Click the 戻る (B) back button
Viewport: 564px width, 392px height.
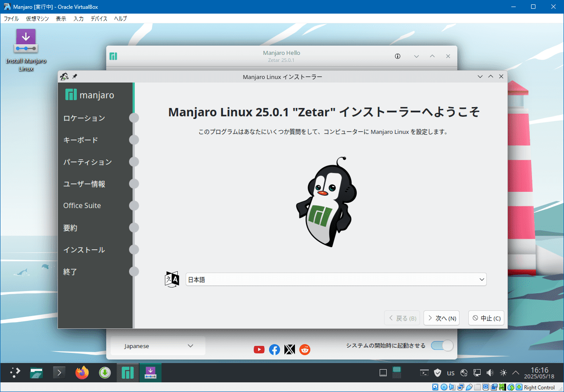point(402,318)
